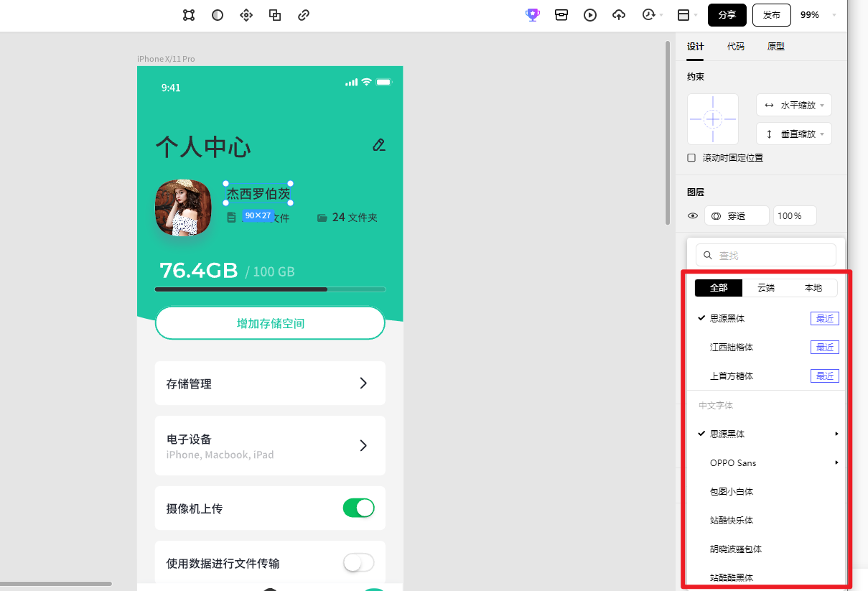This screenshot has width=868, height=591.
Task: Choose the 站酷快乐体 font
Action: (766, 520)
